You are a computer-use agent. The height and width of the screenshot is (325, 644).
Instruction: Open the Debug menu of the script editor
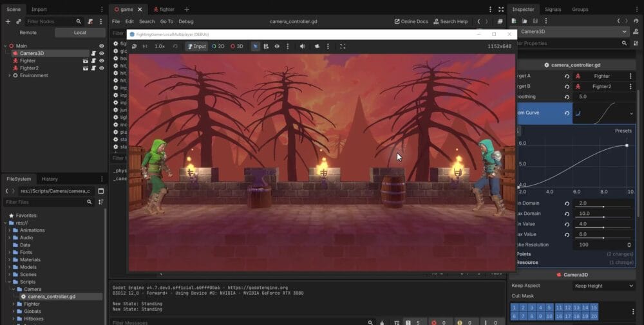coord(186,21)
